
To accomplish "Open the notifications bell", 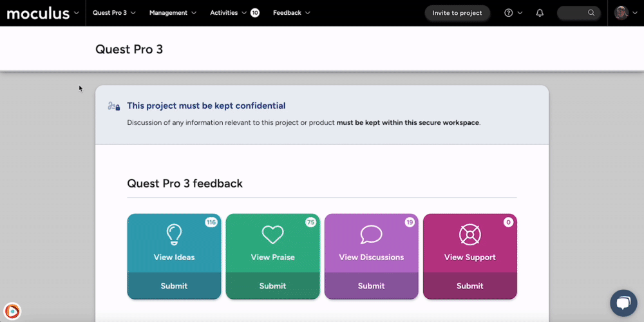I will (540, 13).
